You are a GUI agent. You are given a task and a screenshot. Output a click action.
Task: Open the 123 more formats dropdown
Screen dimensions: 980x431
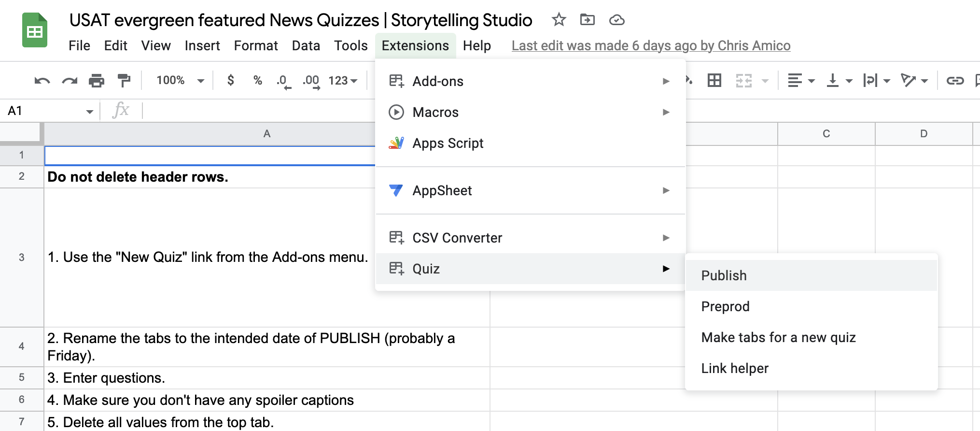click(343, 80)
